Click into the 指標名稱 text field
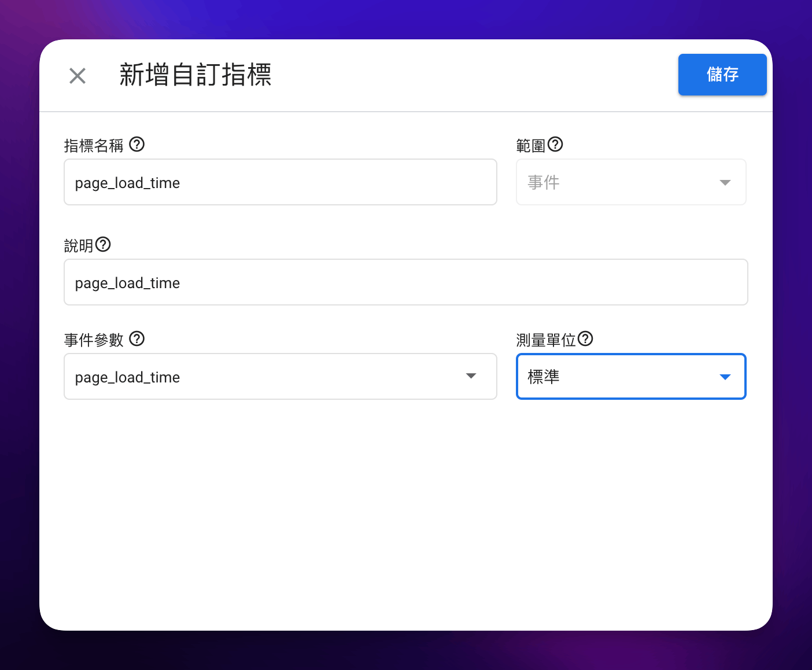 280,182
